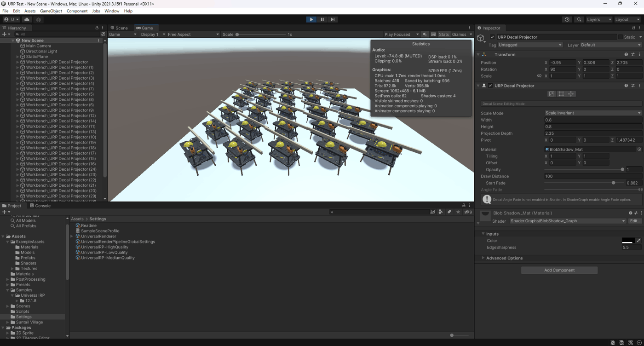This screenshot has width=644, height=346.
Task: Open Unity Cloud services via the cloud icon
Action: point(27,20)
